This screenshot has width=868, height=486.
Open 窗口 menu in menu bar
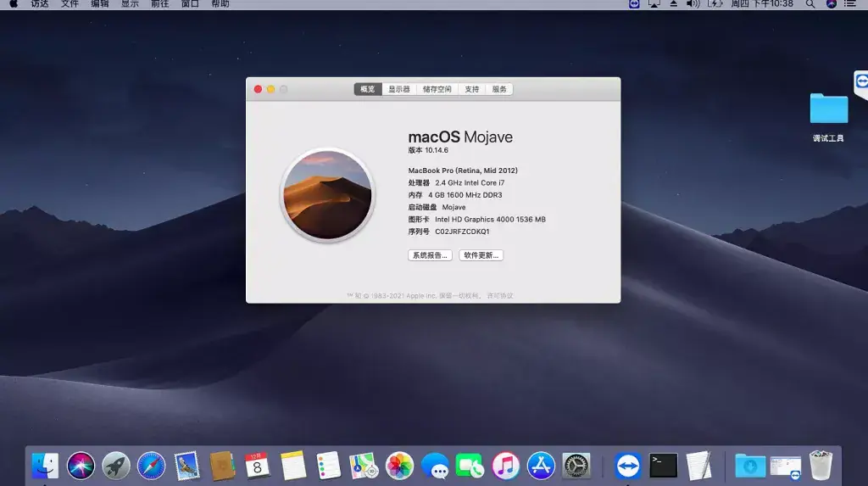pyautogui.click(x=190, y=4)
